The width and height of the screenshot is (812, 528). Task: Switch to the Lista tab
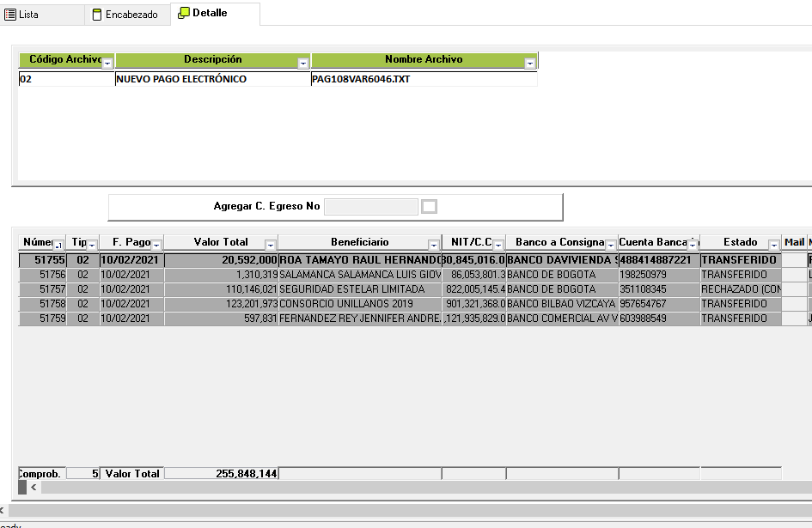pyautogui.click(x=22, y=15)
